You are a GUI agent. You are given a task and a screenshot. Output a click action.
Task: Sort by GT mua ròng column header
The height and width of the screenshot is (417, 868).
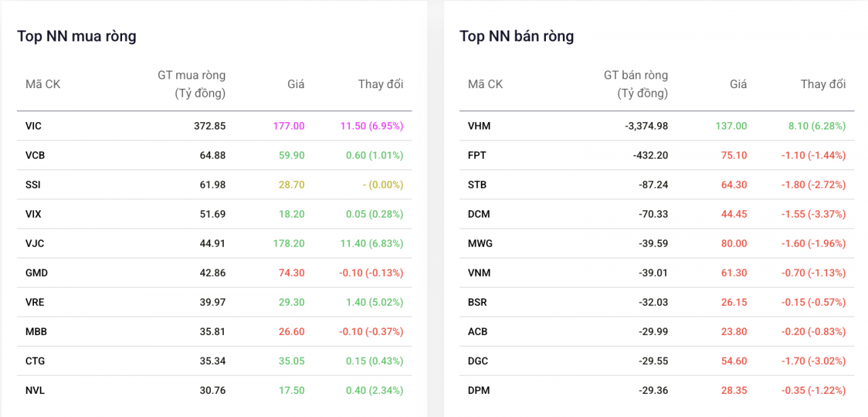pyautogui.click(x=191, y=84)
